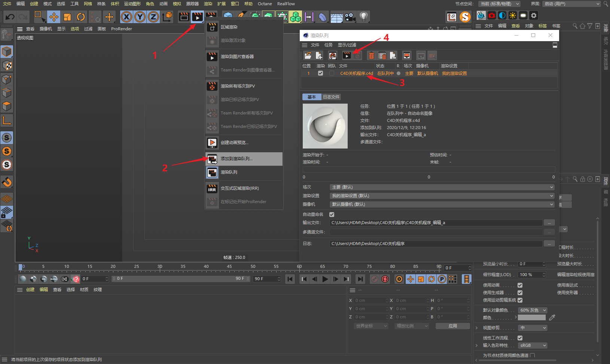Screen dimensions: 610x364
Task: Open 摄像机 dropdown showing 默认摄像机
Action: (x=442, y=204)
